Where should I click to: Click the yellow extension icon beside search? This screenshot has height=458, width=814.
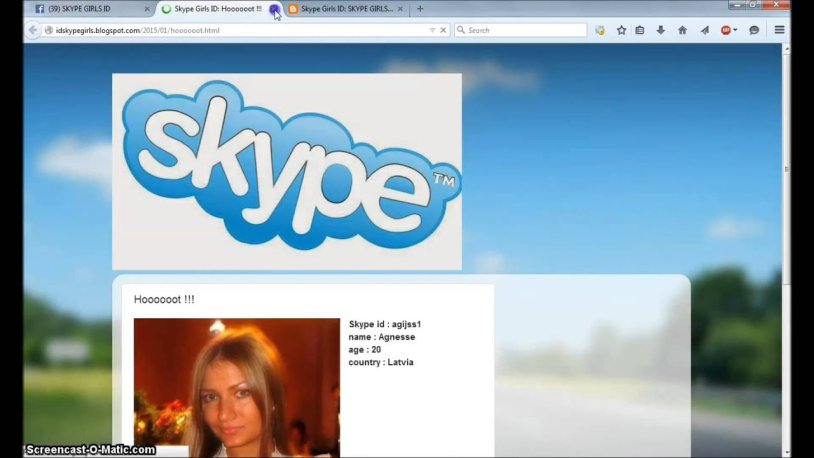pos(600,30)
